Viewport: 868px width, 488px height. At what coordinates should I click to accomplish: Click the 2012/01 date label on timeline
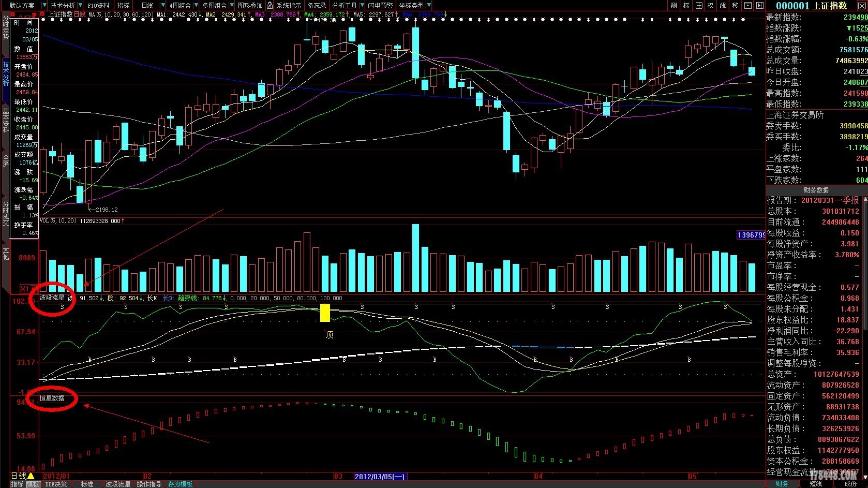coord(56,476)
